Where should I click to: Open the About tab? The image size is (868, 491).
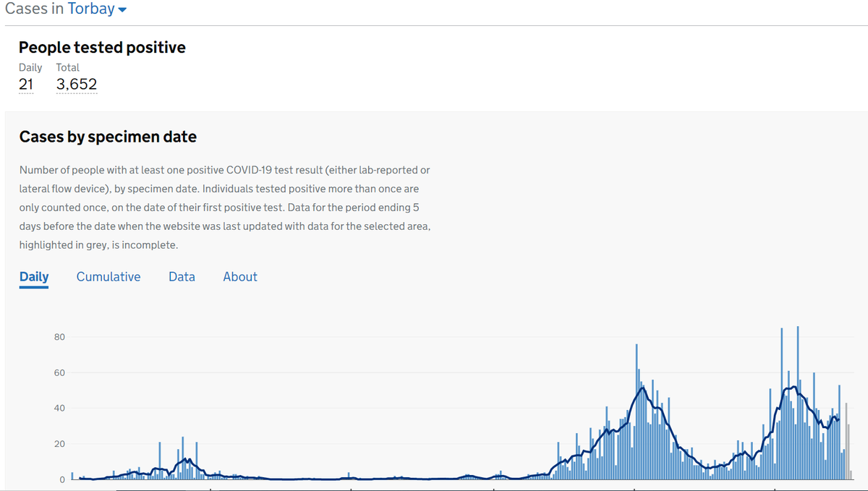(x=240, y=277)
